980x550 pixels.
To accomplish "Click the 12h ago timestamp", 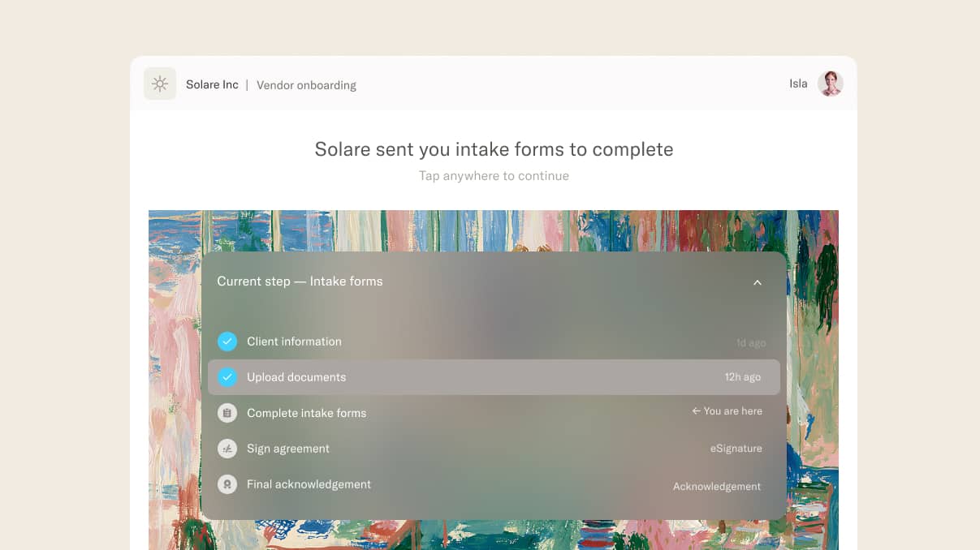I will (743, 377).
